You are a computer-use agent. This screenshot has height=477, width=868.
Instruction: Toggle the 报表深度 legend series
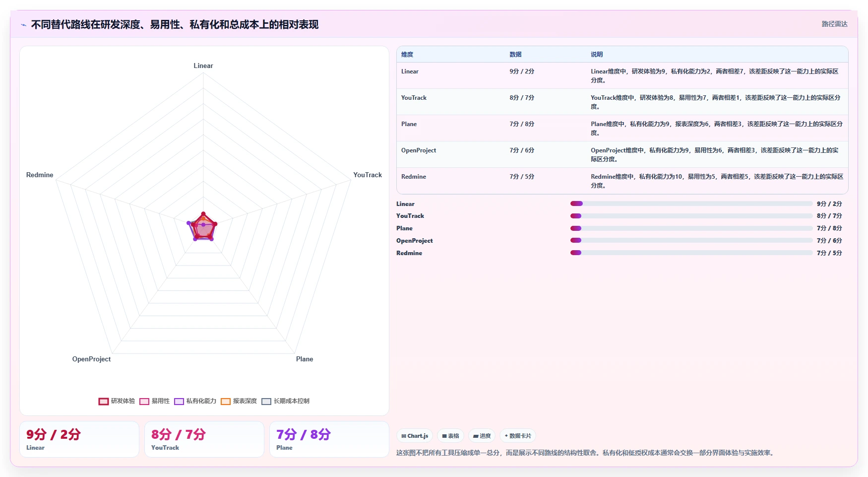[x=239, y=401]
